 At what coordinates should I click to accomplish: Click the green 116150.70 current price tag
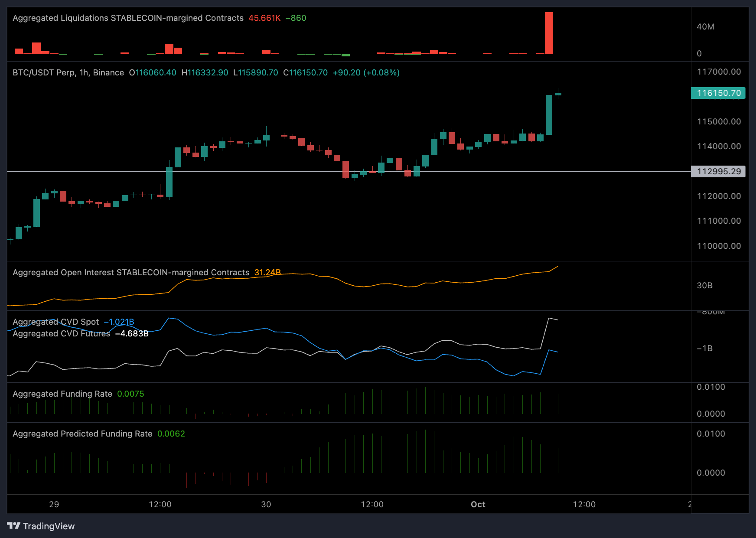718,93
